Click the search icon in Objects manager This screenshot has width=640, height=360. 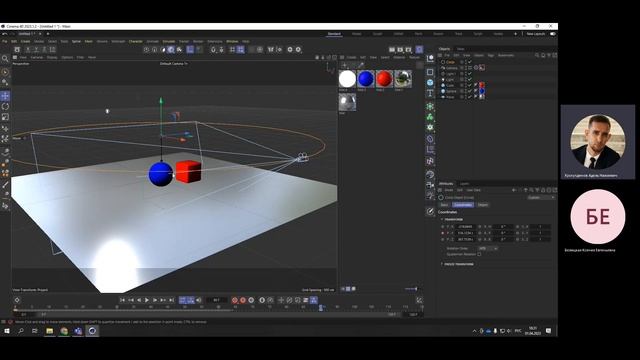(x=537, y=55)
